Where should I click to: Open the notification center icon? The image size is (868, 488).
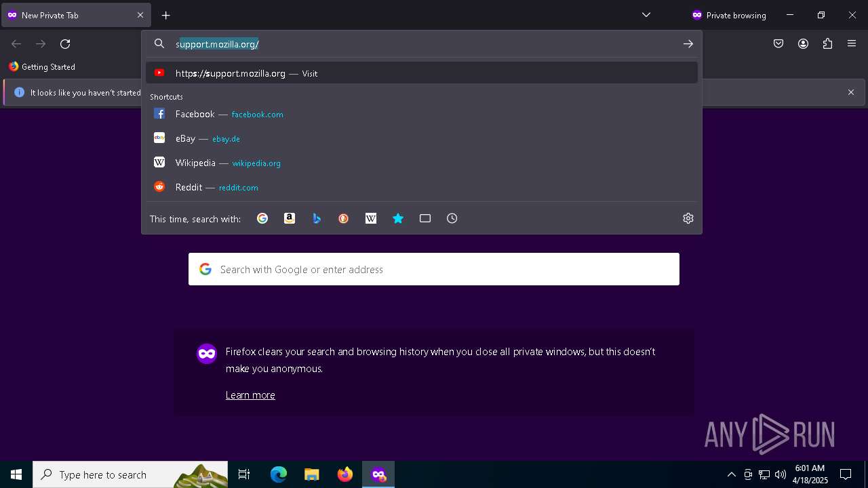[846, 474]
